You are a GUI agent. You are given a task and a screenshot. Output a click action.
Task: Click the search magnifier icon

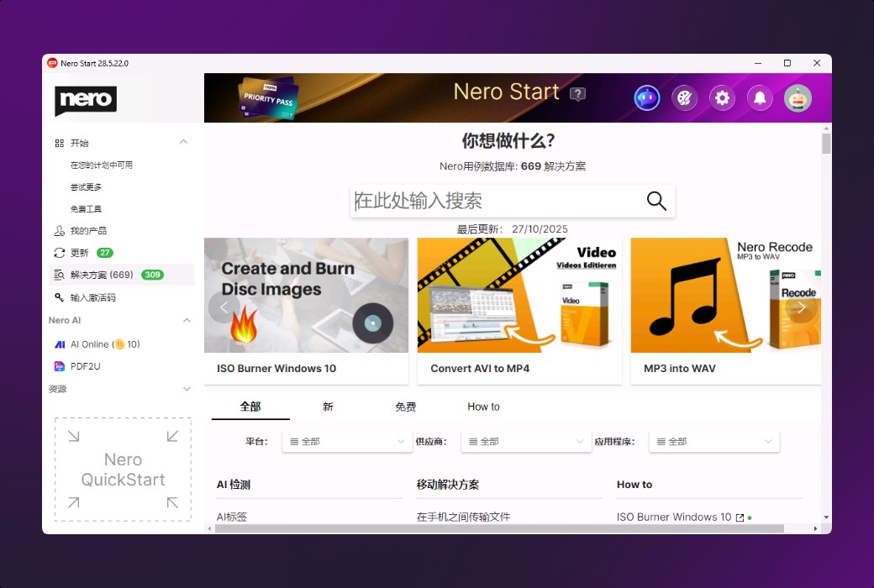coord(655,201)
